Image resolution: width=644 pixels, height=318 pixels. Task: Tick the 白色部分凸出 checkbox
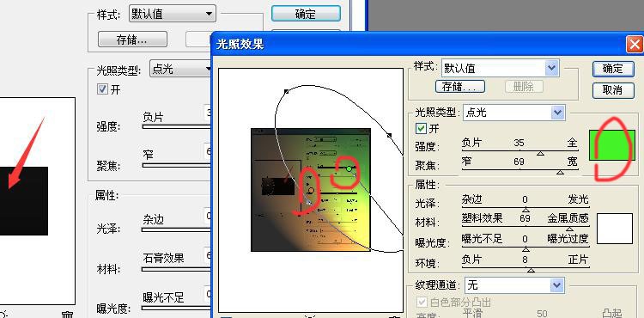click(421, 303)
